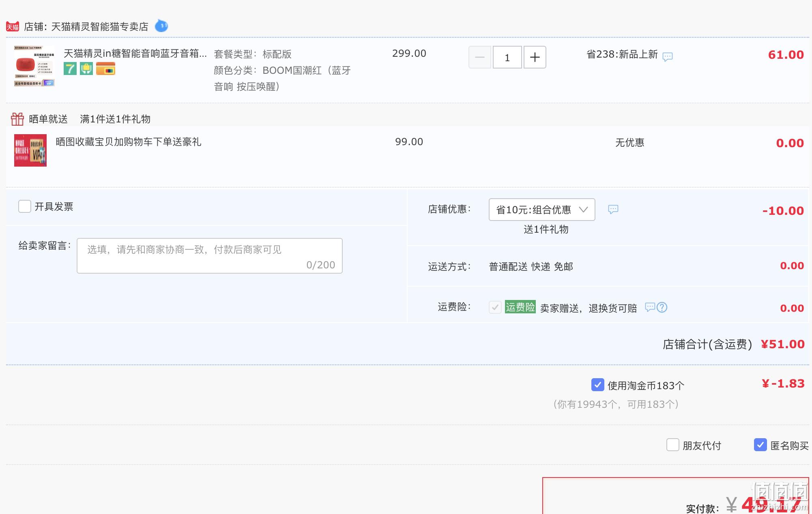Open the red gift promo thumbnail
This screenshot has width=812, height=514.
[x=30, y=150]
